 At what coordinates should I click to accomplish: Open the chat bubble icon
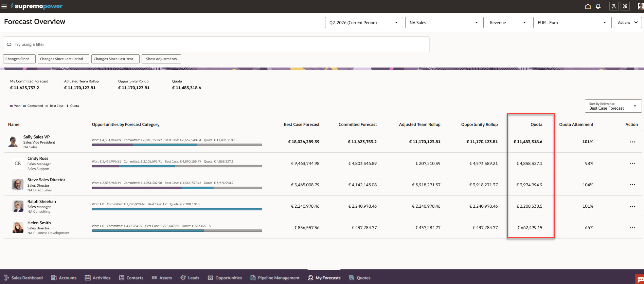point(640,279)
